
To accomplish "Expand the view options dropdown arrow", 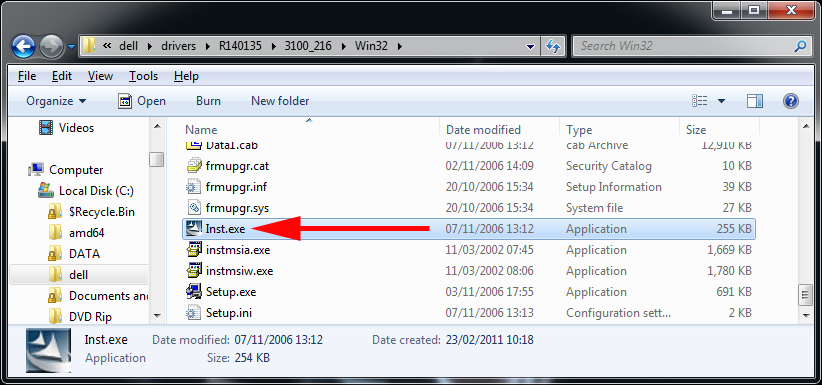I will pos(721,101).
